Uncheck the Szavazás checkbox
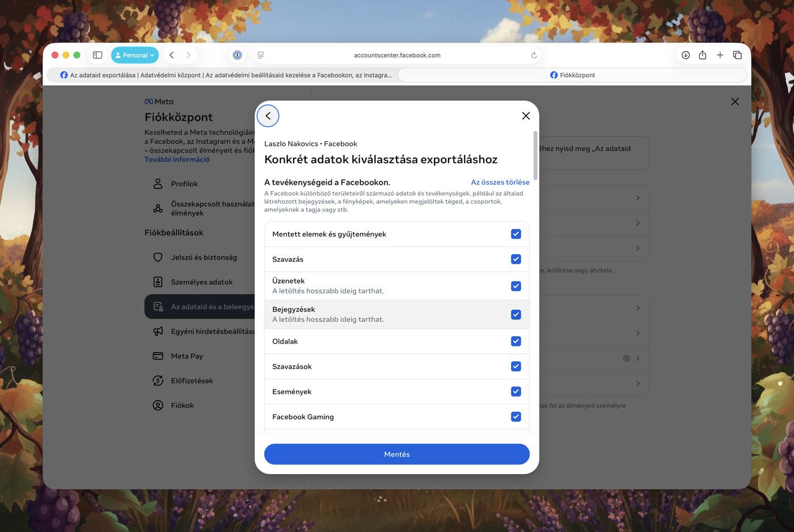The height and width of the screenshot is (532, 794). coord(516,259)
